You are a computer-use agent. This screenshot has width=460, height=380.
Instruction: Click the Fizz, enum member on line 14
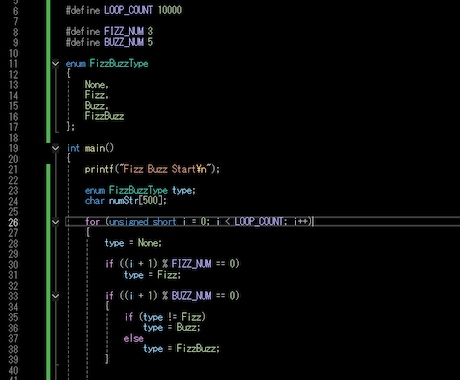(96, 95)
